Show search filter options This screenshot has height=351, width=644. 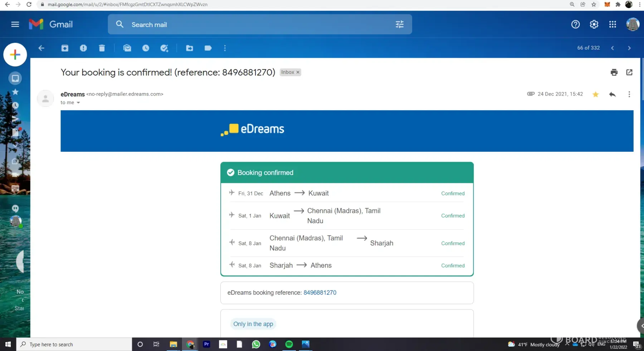point(400,24)
